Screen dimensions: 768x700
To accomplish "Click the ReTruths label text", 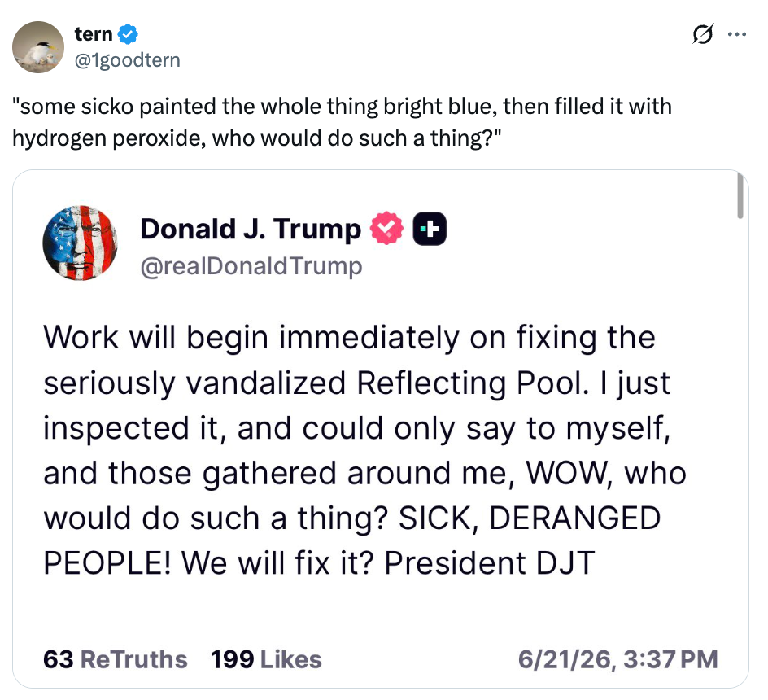I will 133,659.
